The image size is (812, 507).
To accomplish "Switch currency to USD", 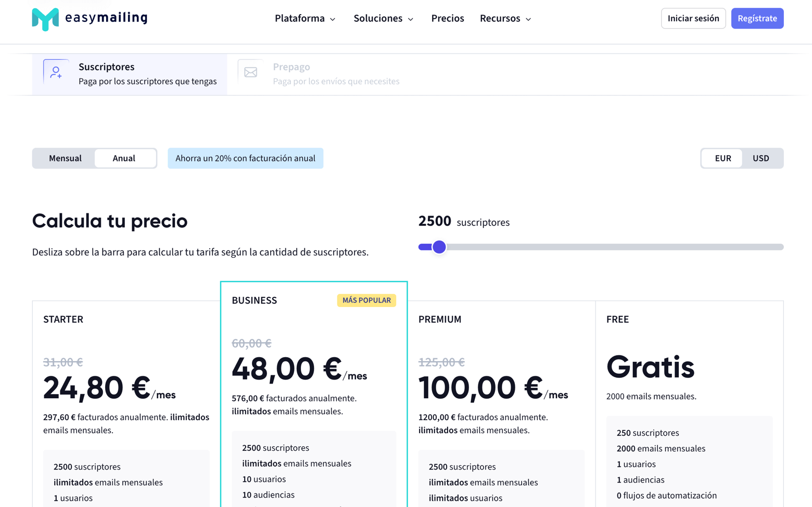I will 760,158.
